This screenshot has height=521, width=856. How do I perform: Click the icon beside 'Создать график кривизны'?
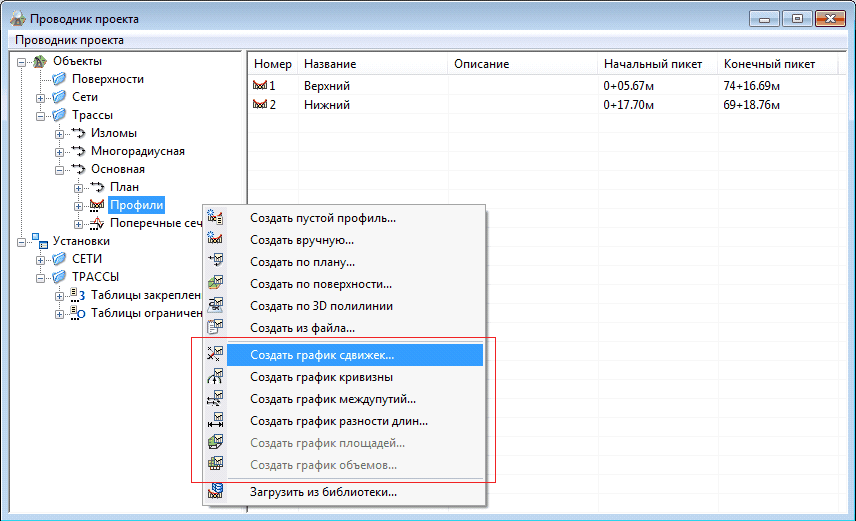(x=214, y=377)
